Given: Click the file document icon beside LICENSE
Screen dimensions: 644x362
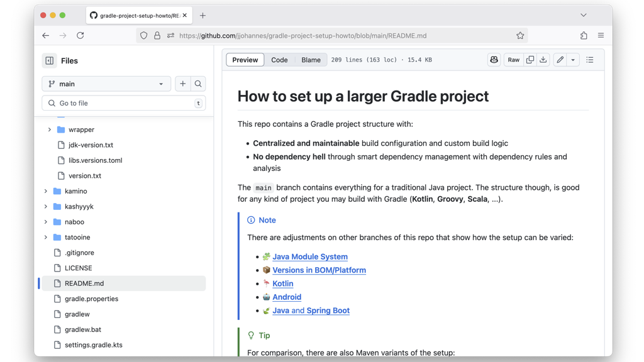Looking at the screenshot, I should 57,268.
